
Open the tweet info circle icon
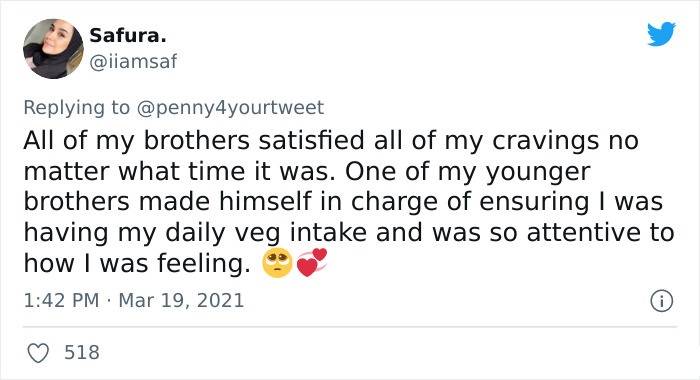pos(662,301)
